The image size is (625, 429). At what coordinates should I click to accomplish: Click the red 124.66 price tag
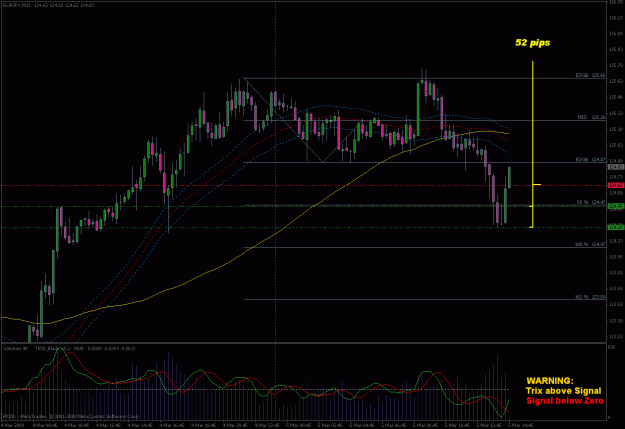(615, 185)
